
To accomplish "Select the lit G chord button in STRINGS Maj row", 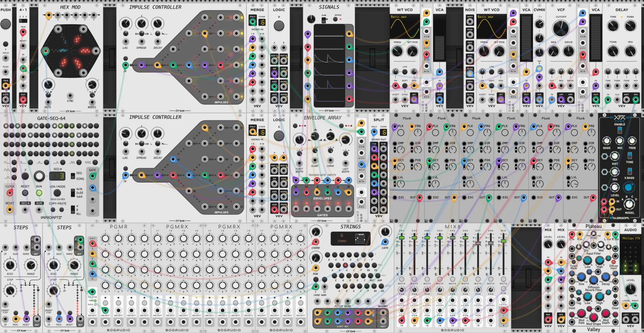I will 345,265.
